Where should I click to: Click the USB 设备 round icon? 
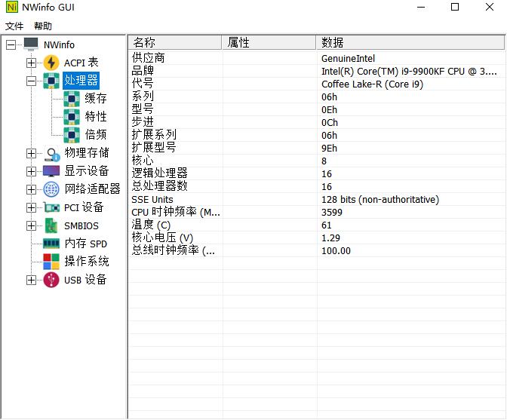coord(51,280)
